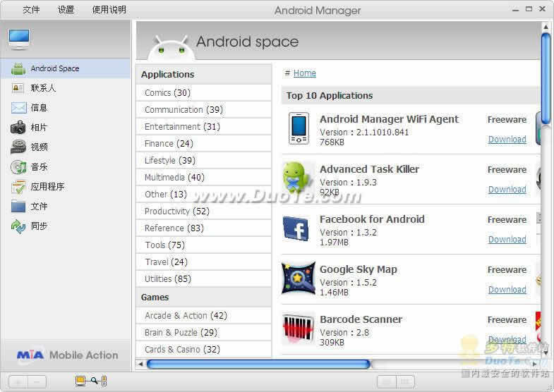554x392 pixels.
Task: Download Barcode Scanner
Action: [x=507, y=339]
